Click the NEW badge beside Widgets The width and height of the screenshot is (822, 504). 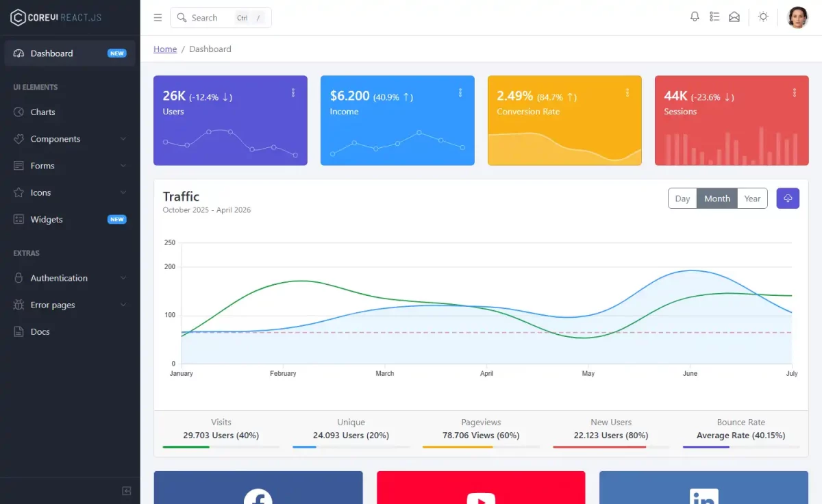click(x=117, y=220)
